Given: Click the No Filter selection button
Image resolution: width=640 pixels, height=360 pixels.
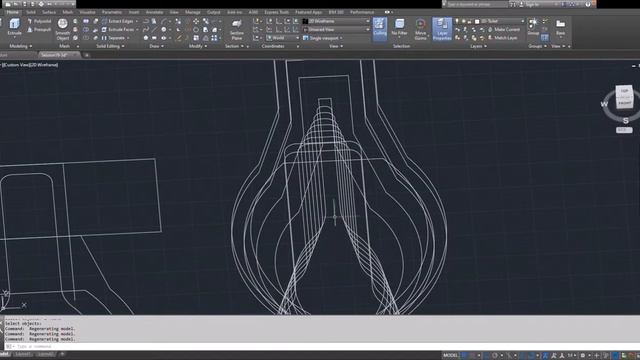Looking at the screenshot, I should pyautogui.click(x=399, y=28).
